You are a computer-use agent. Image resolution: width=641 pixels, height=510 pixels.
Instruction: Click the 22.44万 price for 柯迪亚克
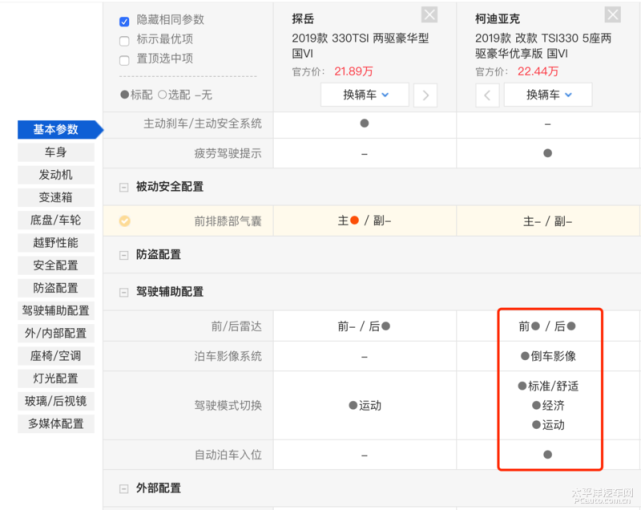click(538, 72)
